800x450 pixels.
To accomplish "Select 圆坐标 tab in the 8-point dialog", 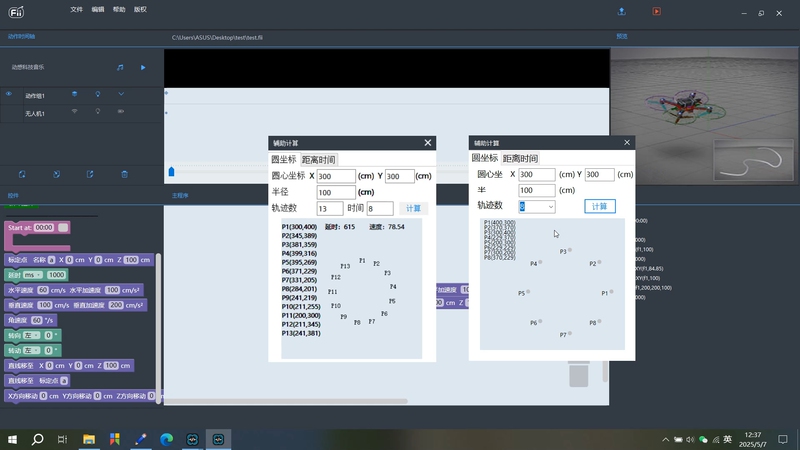I will (485, 158).
